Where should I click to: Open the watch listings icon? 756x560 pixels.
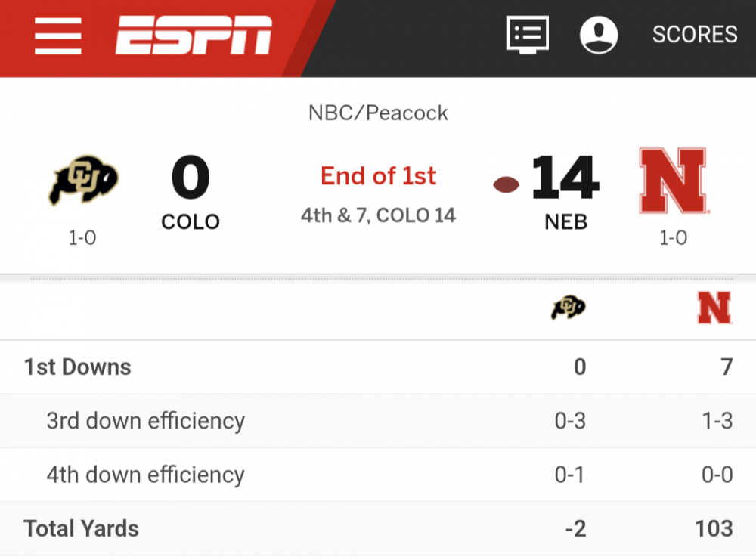click(x=527, y=35)
